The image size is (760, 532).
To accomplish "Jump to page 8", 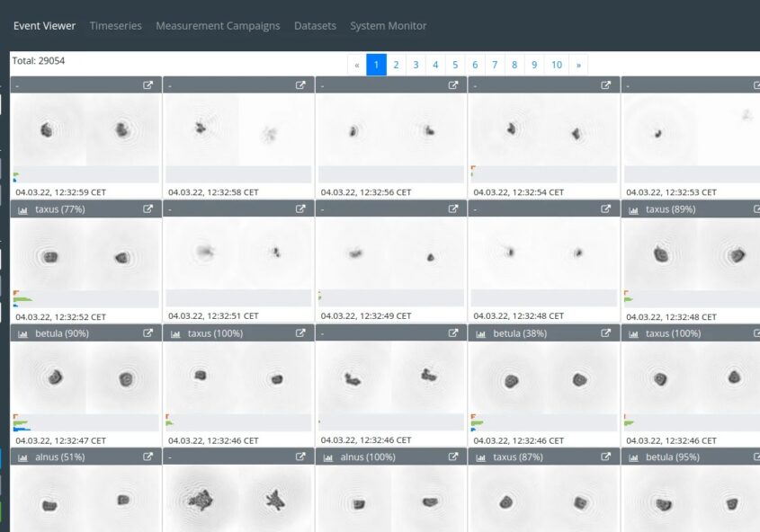I will (x=514, y=65).
